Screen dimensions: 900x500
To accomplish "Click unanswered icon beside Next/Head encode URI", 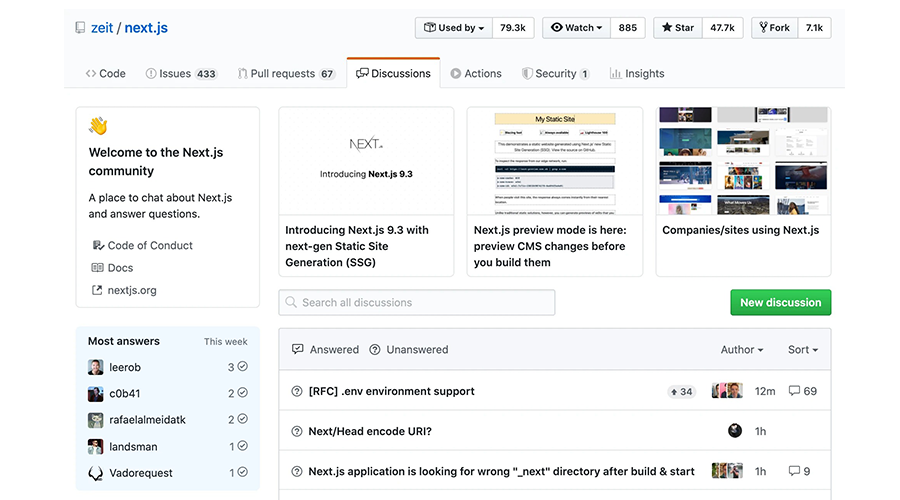I will 297,431.
